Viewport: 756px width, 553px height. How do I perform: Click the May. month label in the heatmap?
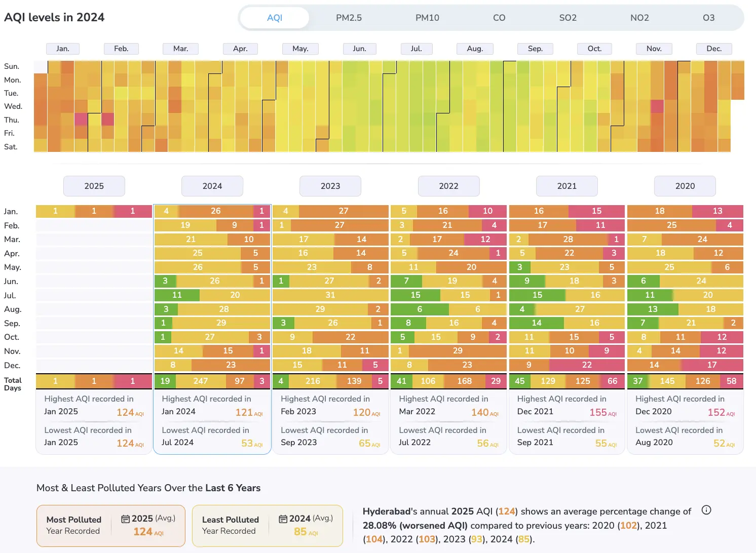300,49
